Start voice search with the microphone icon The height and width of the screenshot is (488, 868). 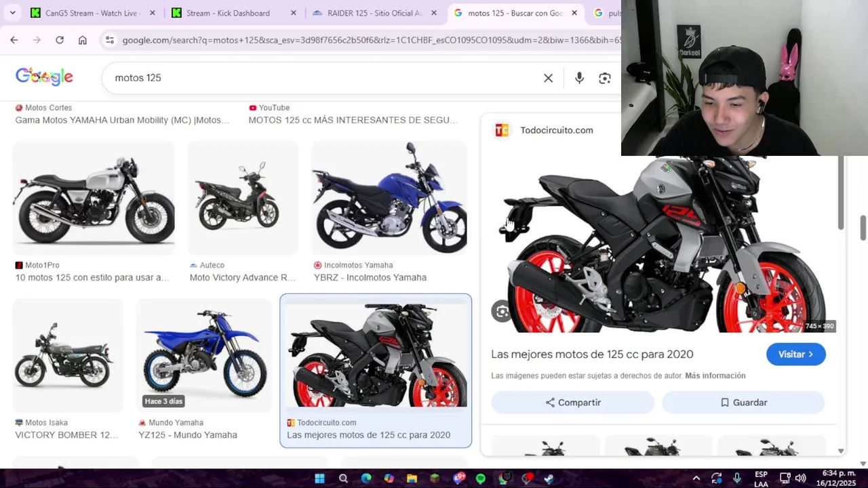[x=579, y=78]
